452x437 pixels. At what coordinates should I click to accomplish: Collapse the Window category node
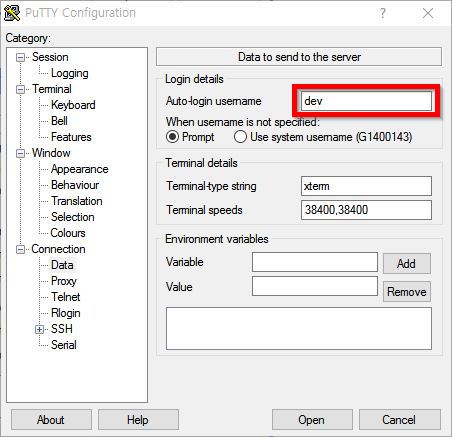pyautogui.click(x=21, y=153)
